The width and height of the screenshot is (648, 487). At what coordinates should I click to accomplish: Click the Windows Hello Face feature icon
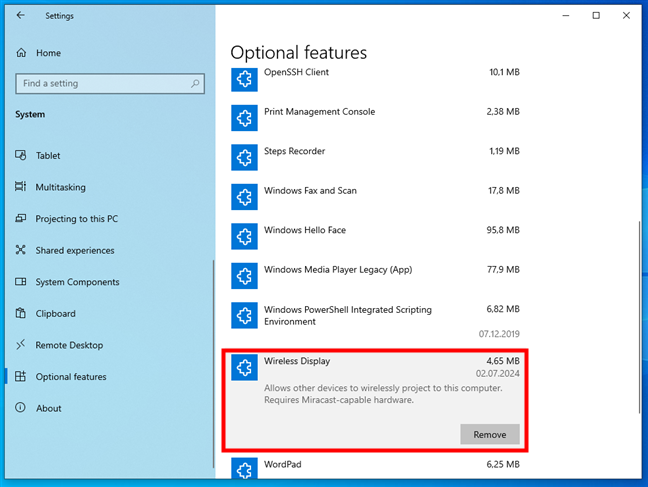[244, 236]
